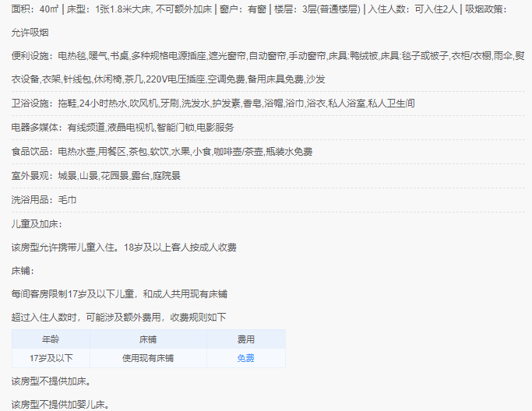
Task: Click the 毛巾 text
Action: point(67,199)
